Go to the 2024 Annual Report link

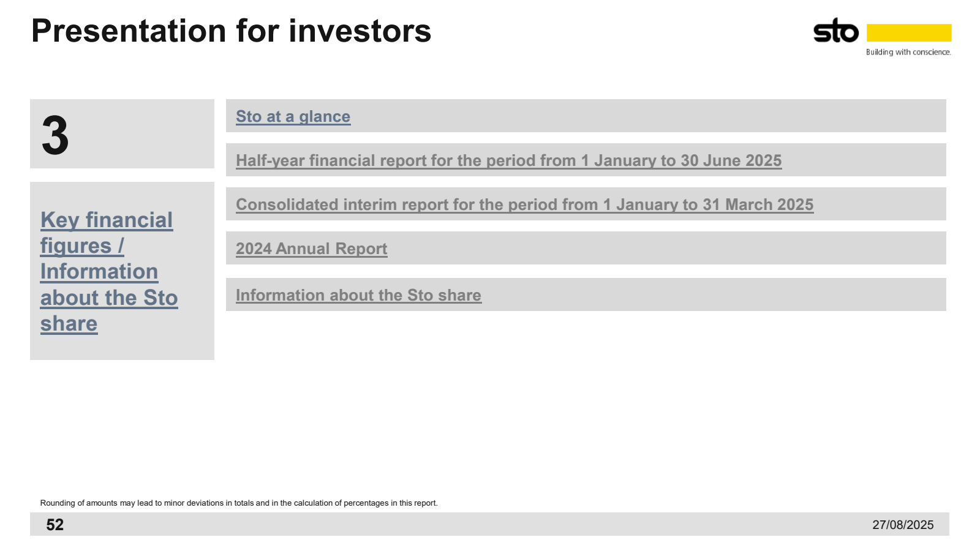click(x=311, y=249)
